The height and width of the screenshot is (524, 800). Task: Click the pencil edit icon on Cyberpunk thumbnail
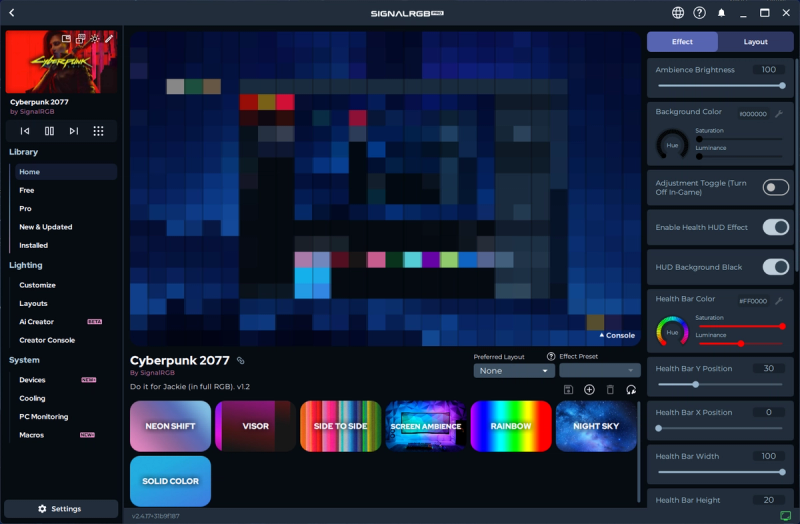pos(109,39)
